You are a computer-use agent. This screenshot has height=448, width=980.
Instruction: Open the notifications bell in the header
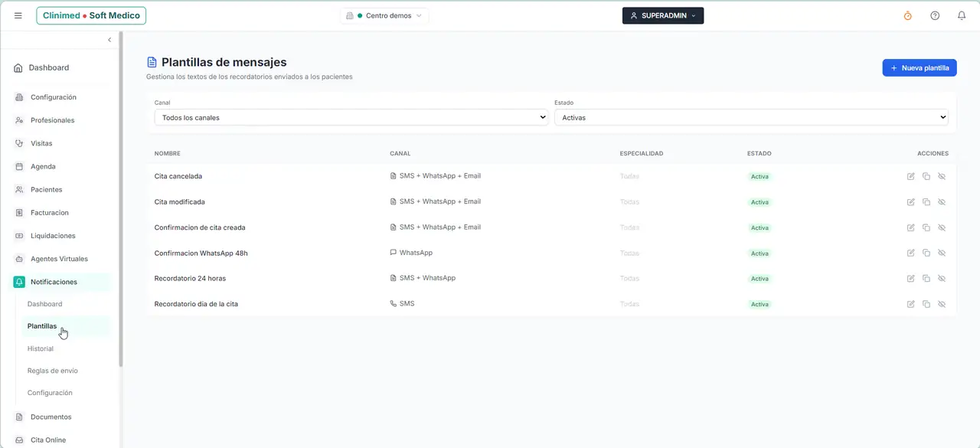click(x=962, y=15)
